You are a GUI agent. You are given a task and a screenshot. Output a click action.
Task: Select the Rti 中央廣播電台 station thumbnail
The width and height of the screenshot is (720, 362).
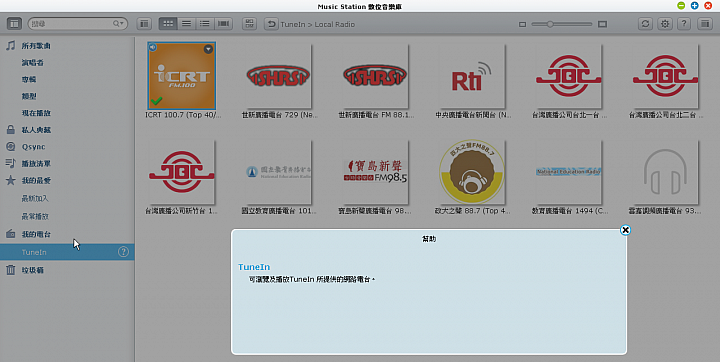coord(472,75)
